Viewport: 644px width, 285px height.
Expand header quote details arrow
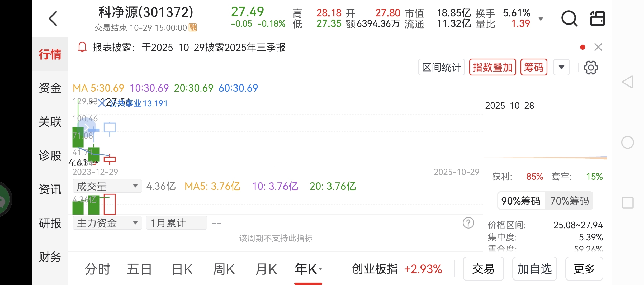pyautogui.click(x=541, y=19)
